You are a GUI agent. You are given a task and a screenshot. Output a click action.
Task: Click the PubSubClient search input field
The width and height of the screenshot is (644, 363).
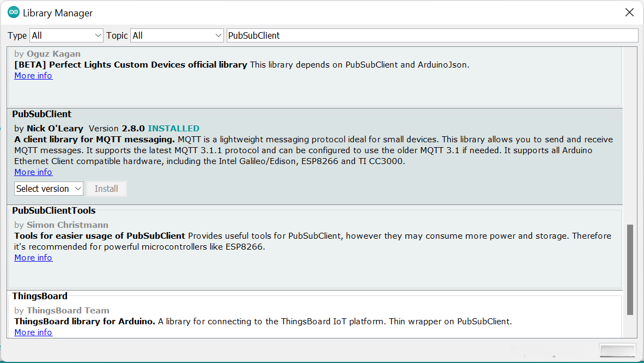(433, 35)
